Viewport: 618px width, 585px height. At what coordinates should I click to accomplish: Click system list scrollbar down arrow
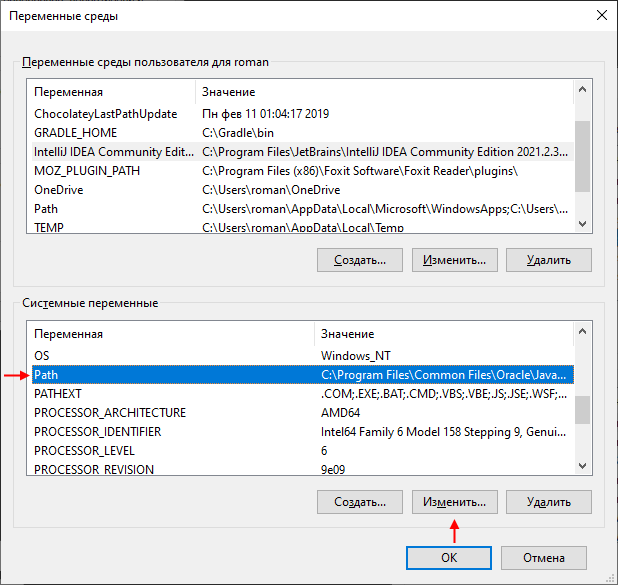[x=582, y=466]
